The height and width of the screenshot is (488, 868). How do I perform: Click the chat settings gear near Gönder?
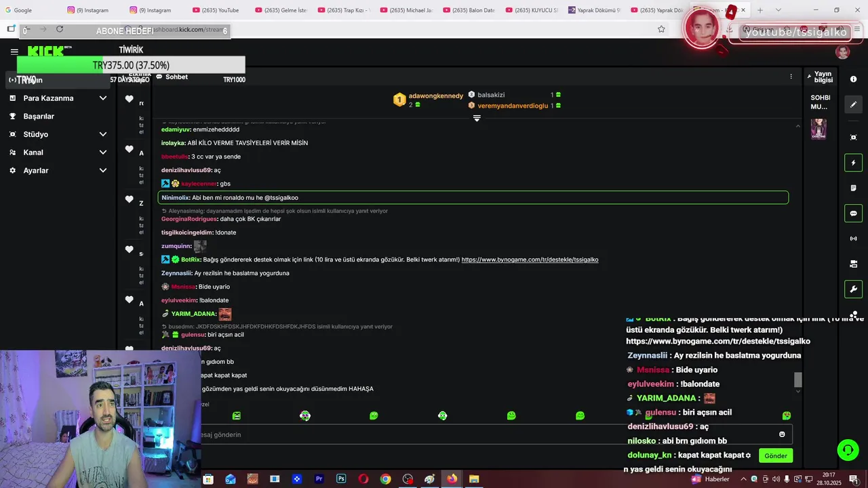point(748,455)
